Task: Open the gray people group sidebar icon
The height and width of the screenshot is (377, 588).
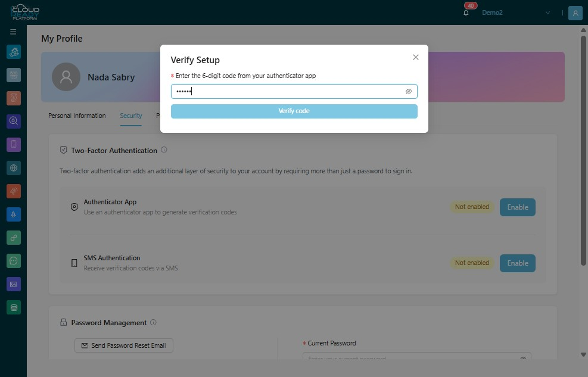Action: click(x=14, y=75)
